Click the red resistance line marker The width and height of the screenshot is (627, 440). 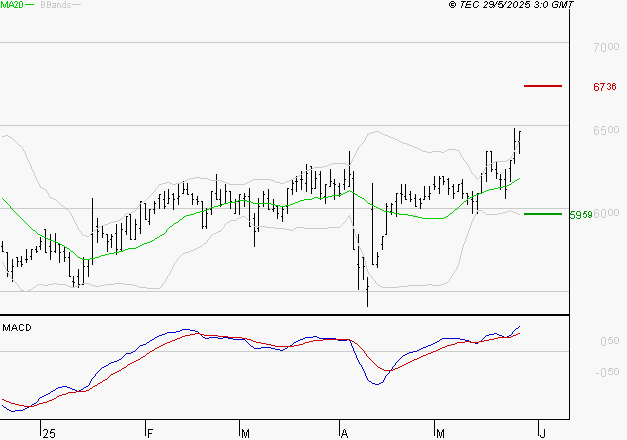tap(543, 86)
